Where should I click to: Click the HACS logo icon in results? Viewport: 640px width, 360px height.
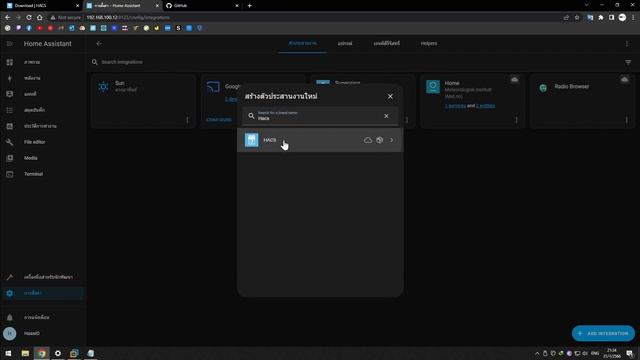251,140
